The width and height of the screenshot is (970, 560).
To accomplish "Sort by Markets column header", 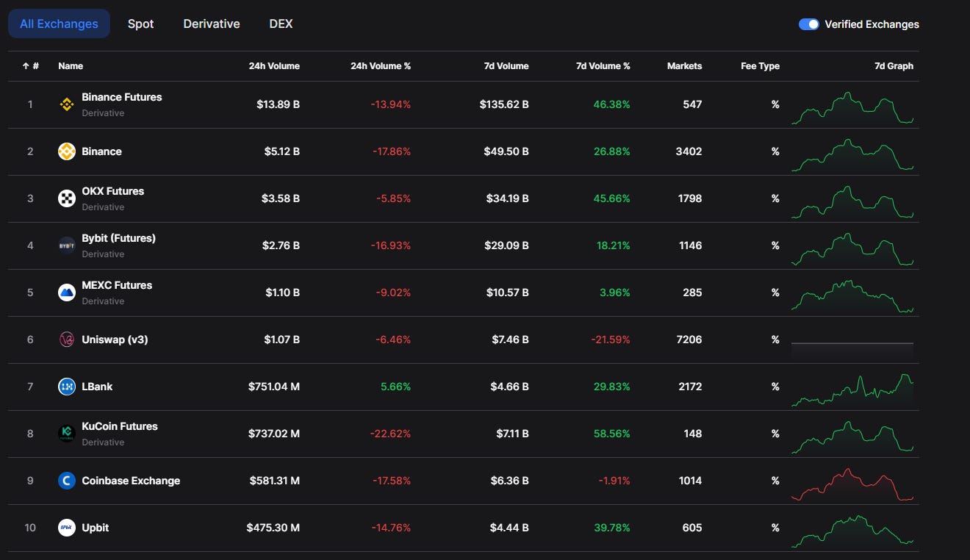I will tap(684, 66).
